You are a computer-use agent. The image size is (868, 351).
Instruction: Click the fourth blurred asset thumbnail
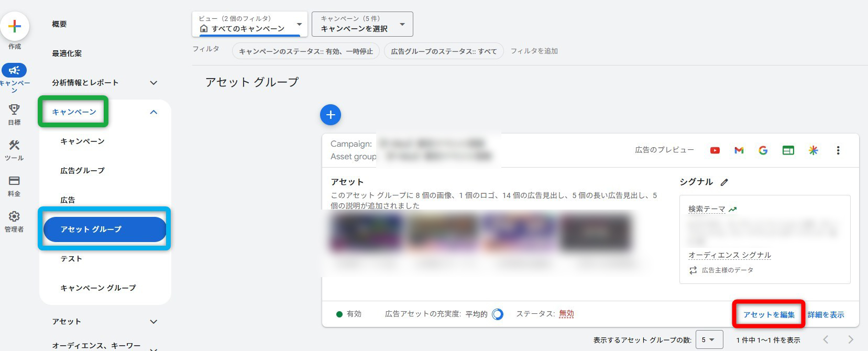pos(596,233)
